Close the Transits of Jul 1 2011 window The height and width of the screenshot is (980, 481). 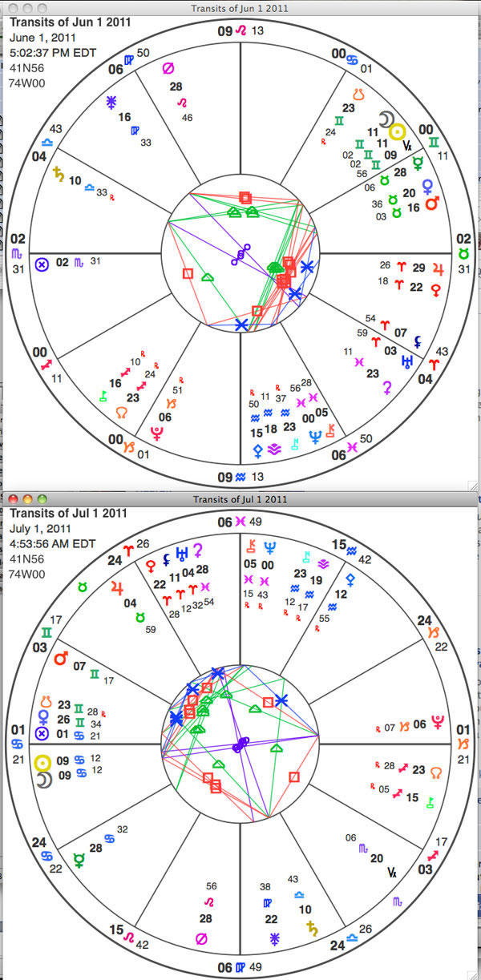click(x=12, y=499)
